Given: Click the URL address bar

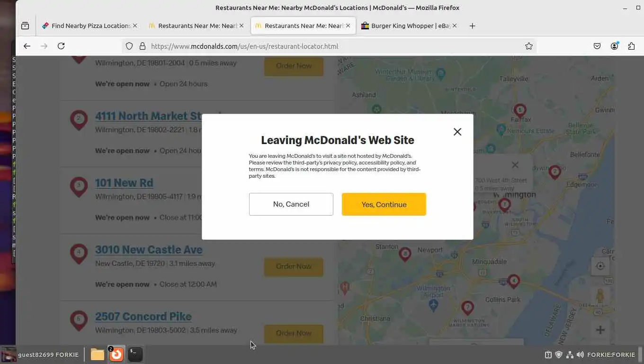Looking at the screenshot, I should click(327, 46).
